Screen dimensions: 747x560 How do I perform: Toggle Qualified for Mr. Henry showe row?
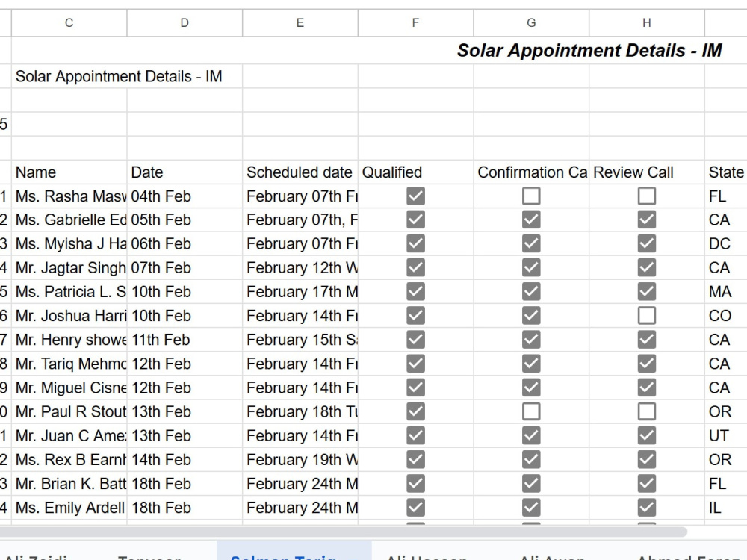[415, 340]
